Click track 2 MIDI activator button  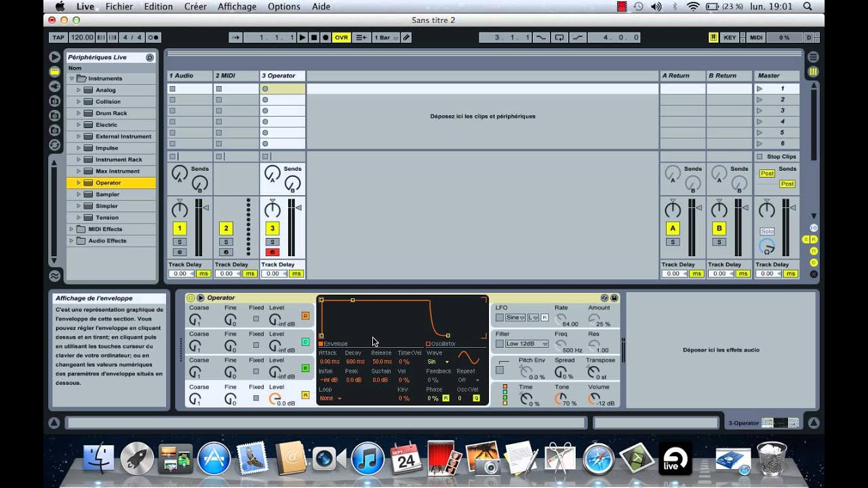(226, 228)
